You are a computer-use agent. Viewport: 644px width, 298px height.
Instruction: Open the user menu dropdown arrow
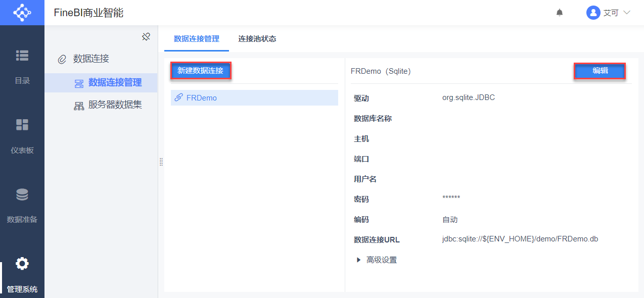pos(627,13)
